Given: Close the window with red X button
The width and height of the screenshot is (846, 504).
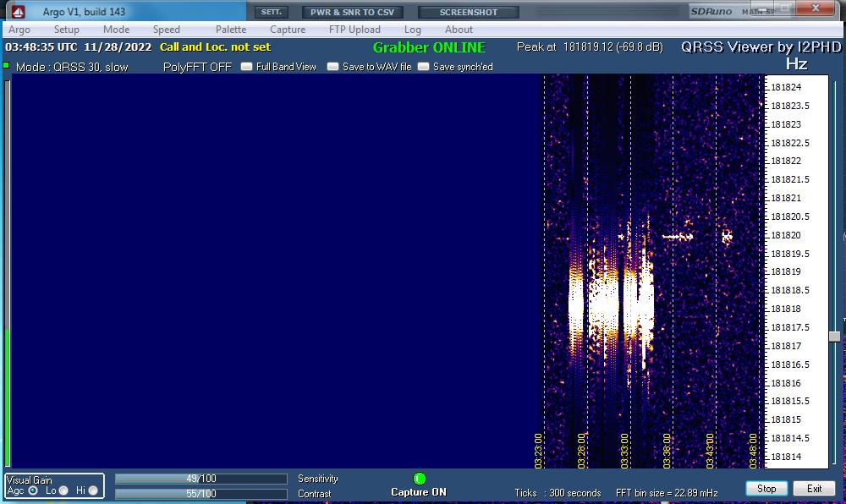Looking at the screenshot, I should 816,8.
